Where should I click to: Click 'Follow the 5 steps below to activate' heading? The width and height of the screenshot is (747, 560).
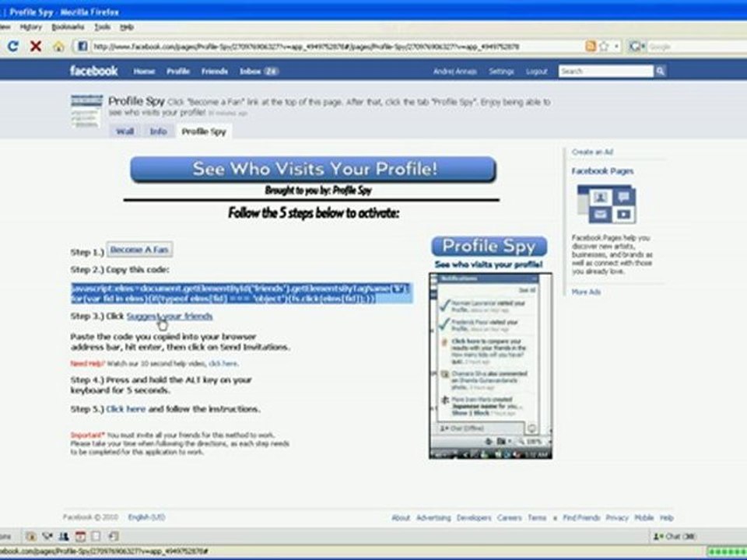click(314, 213)
